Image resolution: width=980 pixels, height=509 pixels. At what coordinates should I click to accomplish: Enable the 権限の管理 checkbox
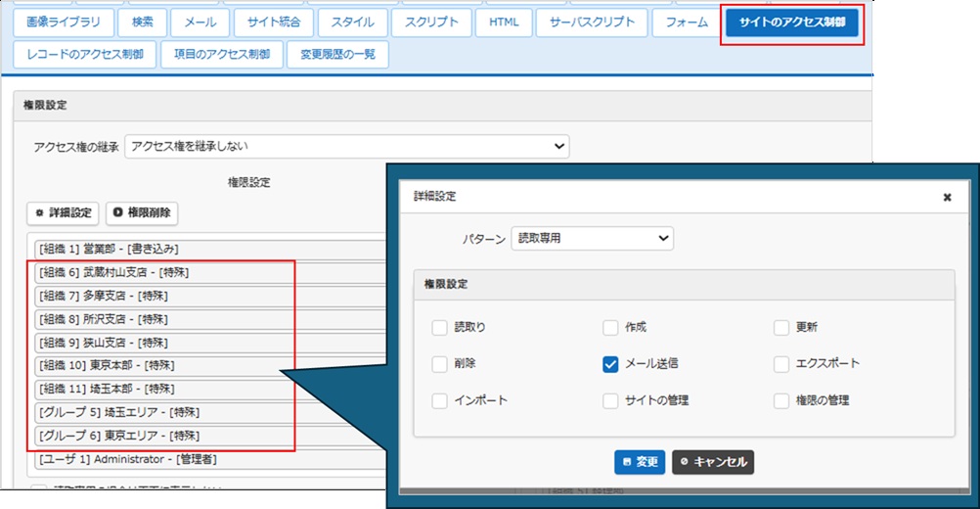click(x=781, y=400)
